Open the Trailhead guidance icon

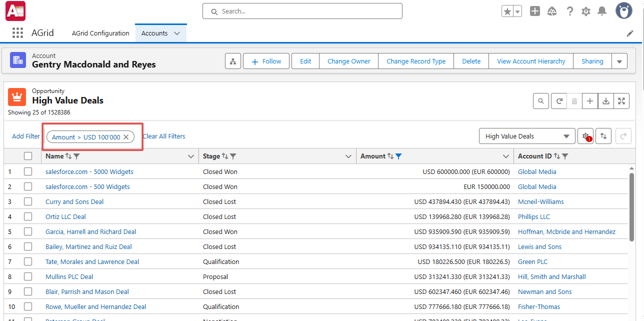(x=552, y=11)
